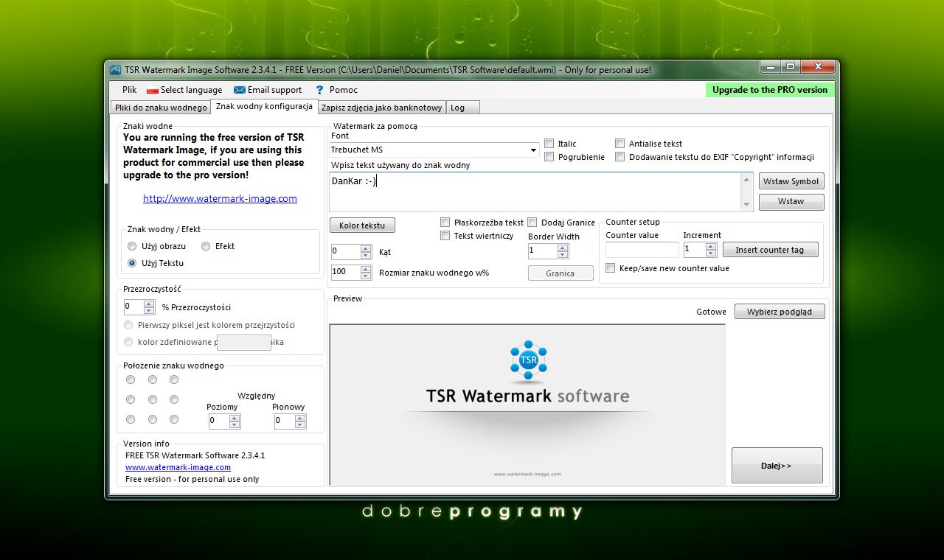The width and height of the screenshot is (944, 560).
Task: Increase the Increment spinner
Action: pyautogui.click(x=712, y=246)
